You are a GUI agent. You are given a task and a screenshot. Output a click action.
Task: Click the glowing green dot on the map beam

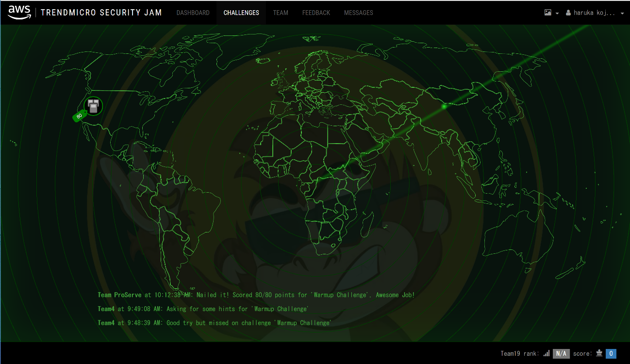click(444, 106)
